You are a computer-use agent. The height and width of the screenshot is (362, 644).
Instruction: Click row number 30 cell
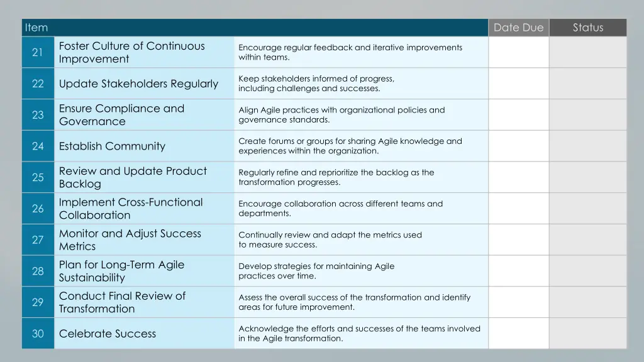coord(38,333)
